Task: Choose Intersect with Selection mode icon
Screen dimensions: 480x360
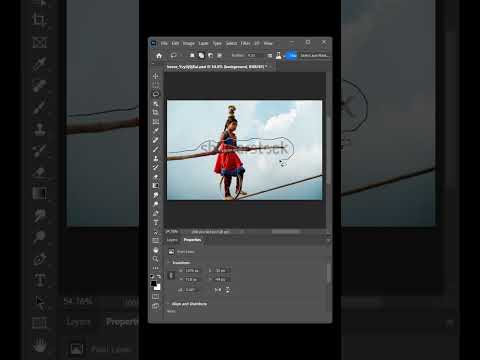Action: 220,56
